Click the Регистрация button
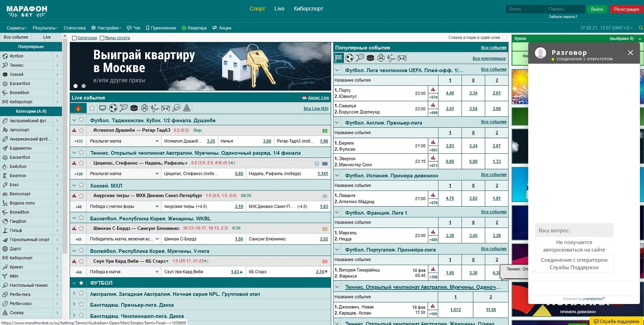 coord(626,9)
